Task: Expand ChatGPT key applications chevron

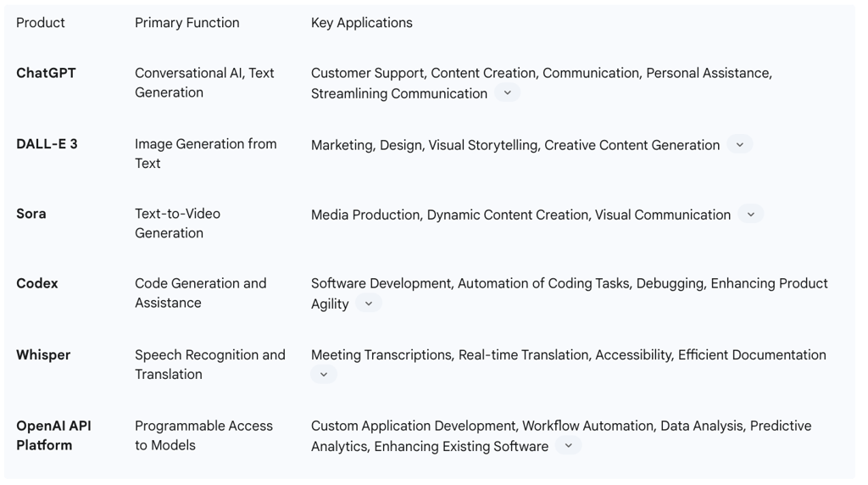Action: pyautogui.click(x=507, y=93)
